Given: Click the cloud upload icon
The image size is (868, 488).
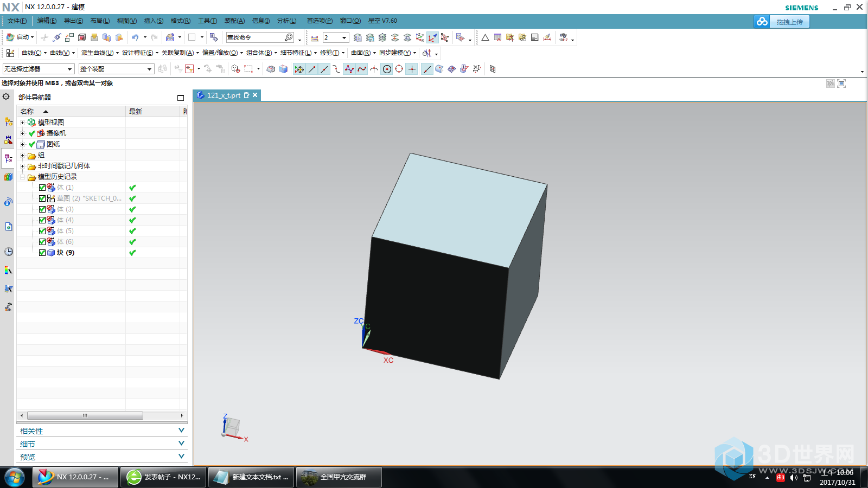Looking at the screenshot, I should click(762, 22).
